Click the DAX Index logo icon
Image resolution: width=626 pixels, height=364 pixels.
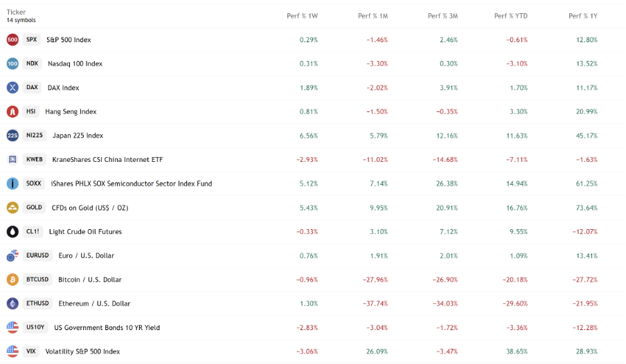coord(12,88)
